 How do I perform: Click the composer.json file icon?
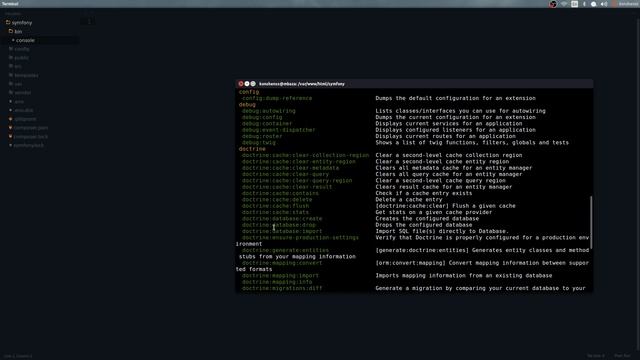11,128
